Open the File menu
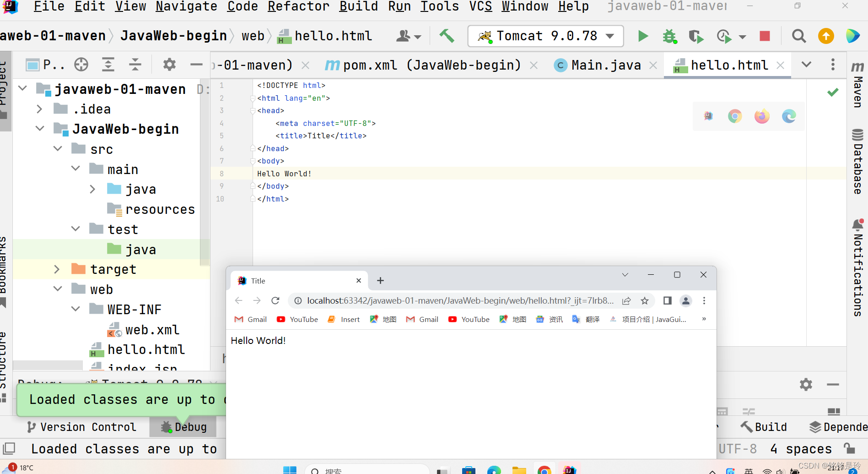Image resolution: width=868 pixels, height=474 pixels. pyautogui.click(x=49, y=6)
